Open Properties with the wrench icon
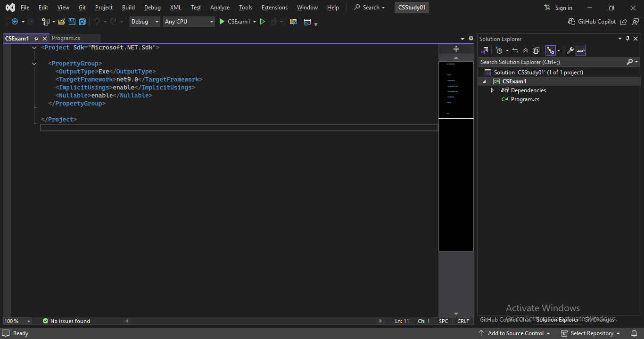 [570, 50]
